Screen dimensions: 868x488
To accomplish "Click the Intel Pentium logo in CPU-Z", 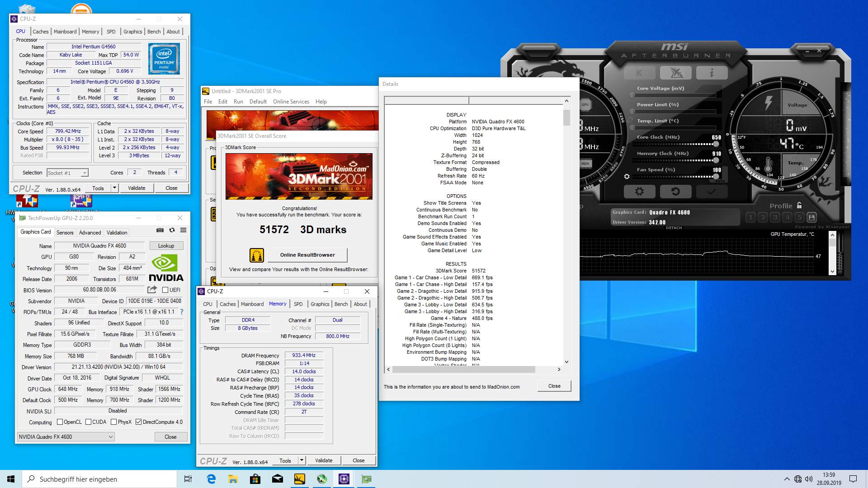I will click(x=164, y=59).
